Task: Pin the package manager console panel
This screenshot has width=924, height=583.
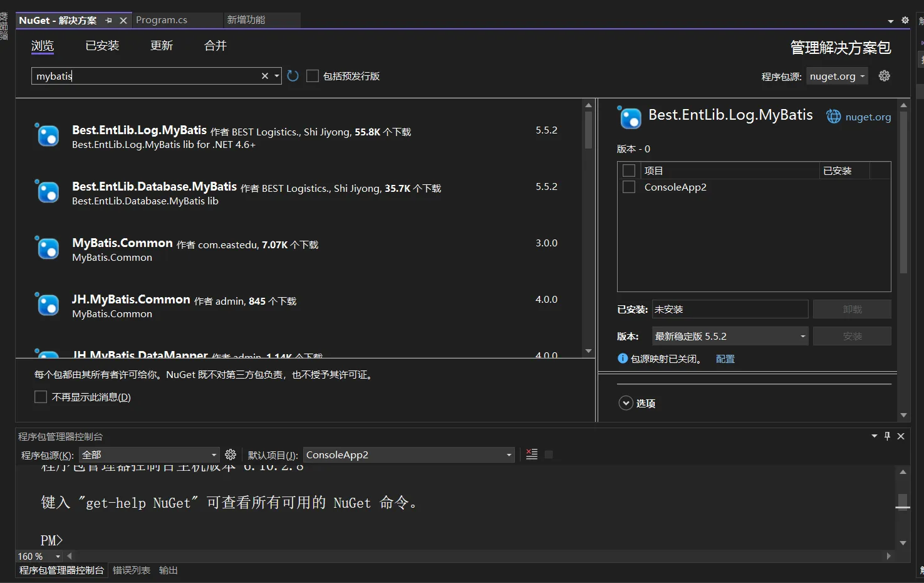Action: (887, 436)
